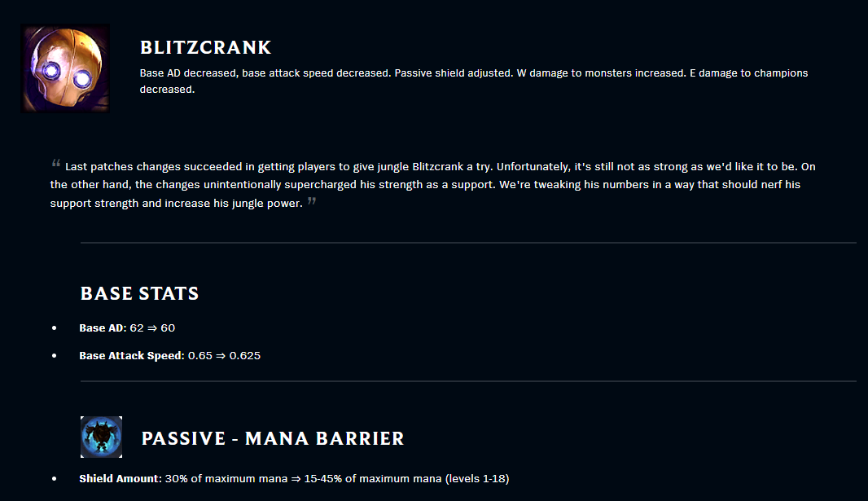Click the opening quotation mark icon
Screen dimensions: 868x501
[x=56, y=163]
